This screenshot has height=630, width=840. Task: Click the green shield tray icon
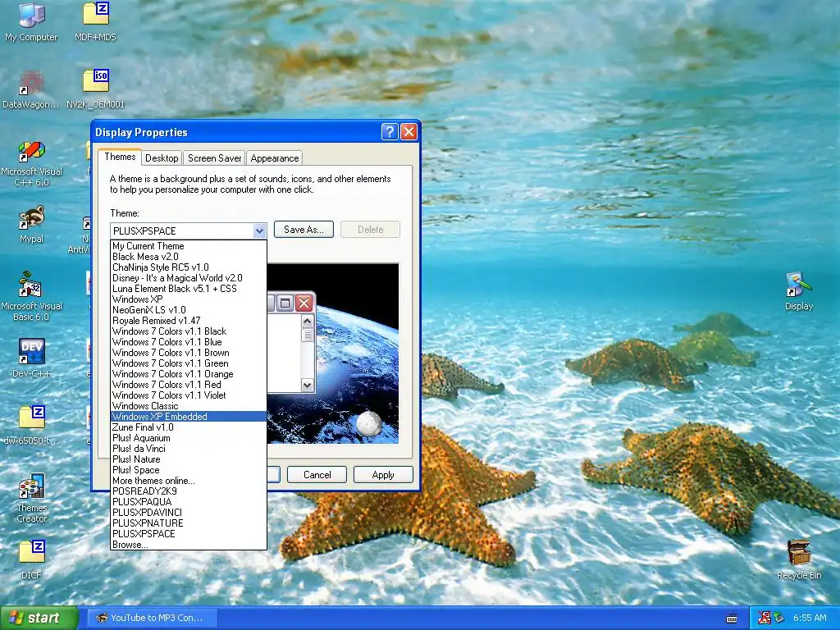click(x=779, y=618)
